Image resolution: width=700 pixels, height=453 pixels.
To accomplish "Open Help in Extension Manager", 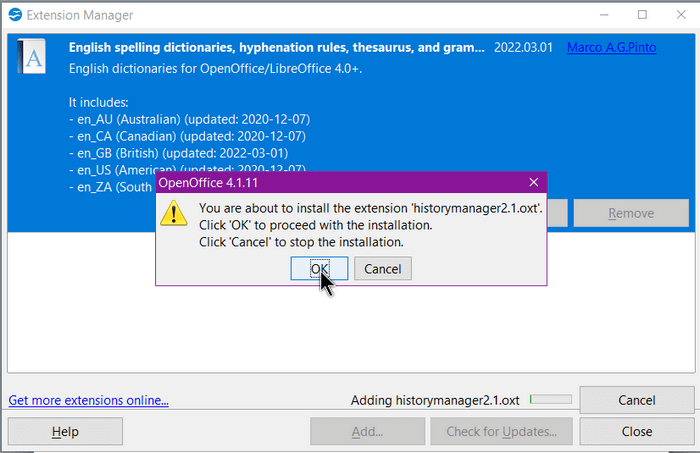I will tap(65, 432).
